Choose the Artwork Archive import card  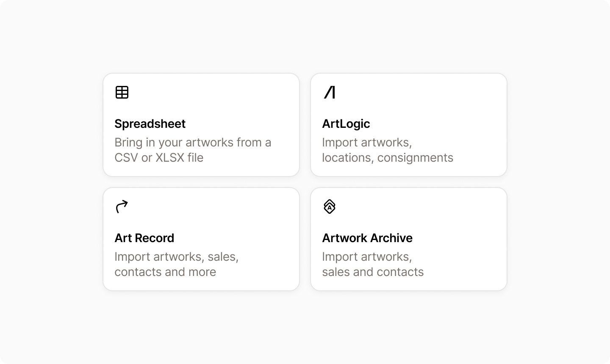tap(409, 239)
